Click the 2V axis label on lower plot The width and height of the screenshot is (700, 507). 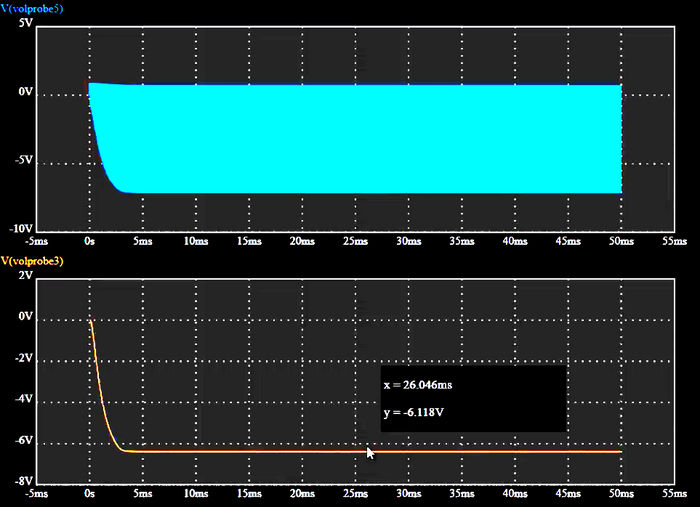(26, 275)
